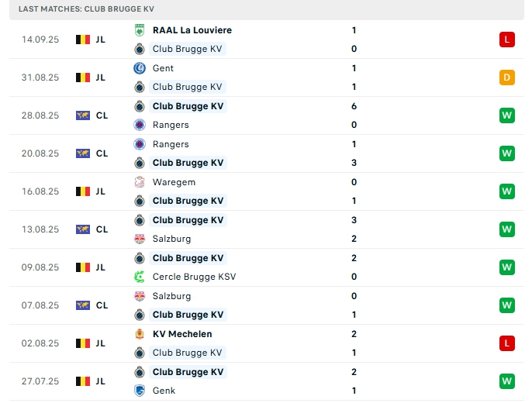The height and width of the screenshot is (403, 532).
Task: Open the RAAL La Louviere team link
Action: point(192,30)
